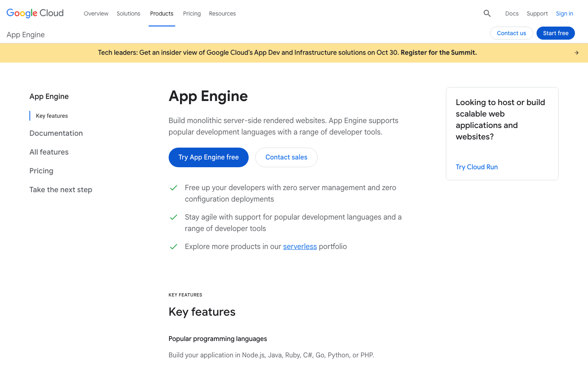Click the Try Cloud Run link
This screenshot has width=588, height=368.
(477, 167)
